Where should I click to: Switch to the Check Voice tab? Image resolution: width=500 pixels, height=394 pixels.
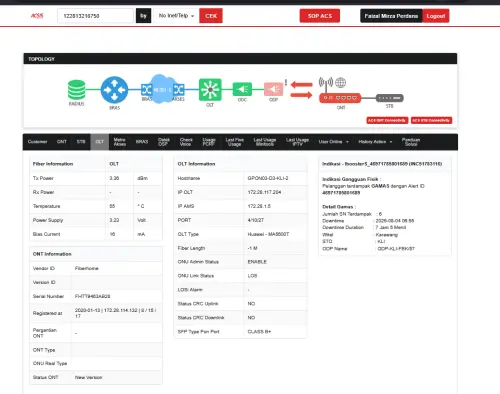[186, 142]
